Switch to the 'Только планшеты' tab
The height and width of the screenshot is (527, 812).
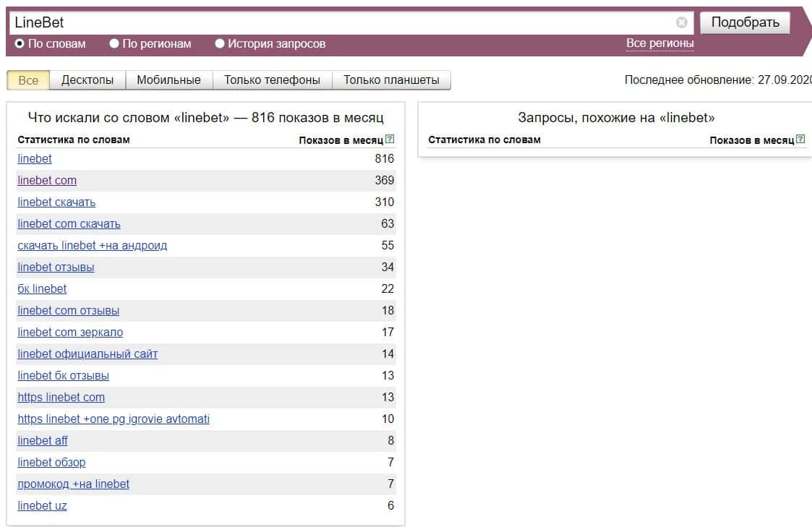click(x=391, y=80)
